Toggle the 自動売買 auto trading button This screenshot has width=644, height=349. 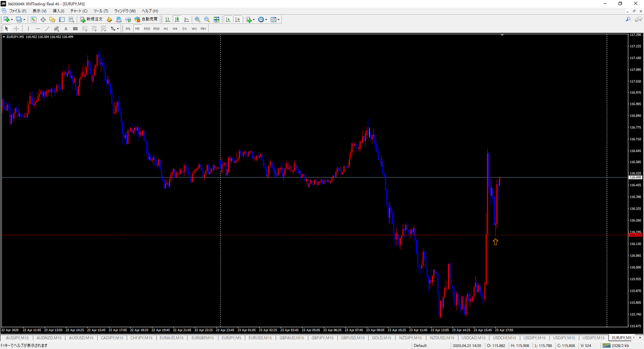click(x=145, y=19)
